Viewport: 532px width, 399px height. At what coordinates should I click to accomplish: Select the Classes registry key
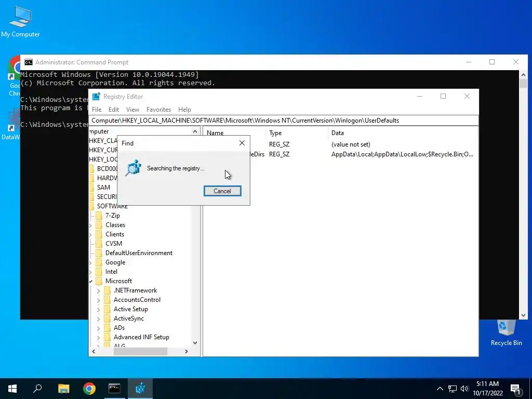click(115, 225)
